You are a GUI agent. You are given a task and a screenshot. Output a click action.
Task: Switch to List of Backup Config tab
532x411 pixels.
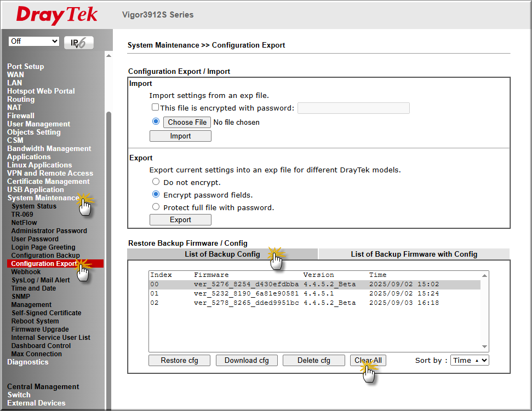tap(222, 254)
